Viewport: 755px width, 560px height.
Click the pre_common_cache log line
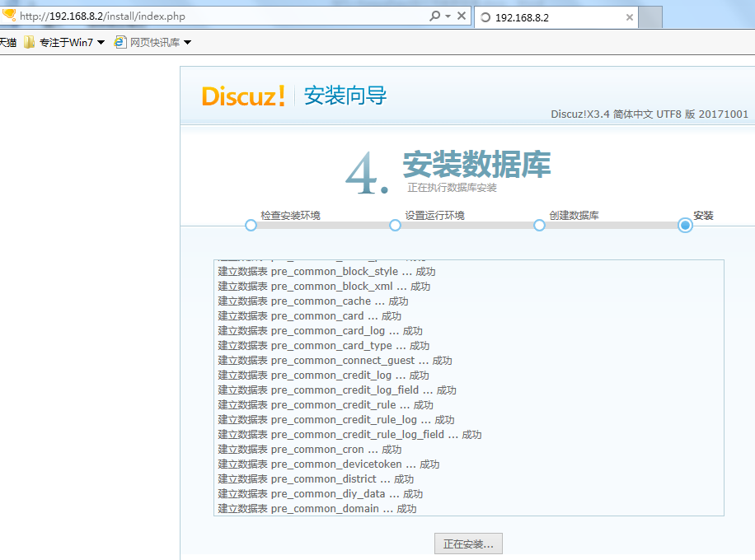tap(313, 301)
